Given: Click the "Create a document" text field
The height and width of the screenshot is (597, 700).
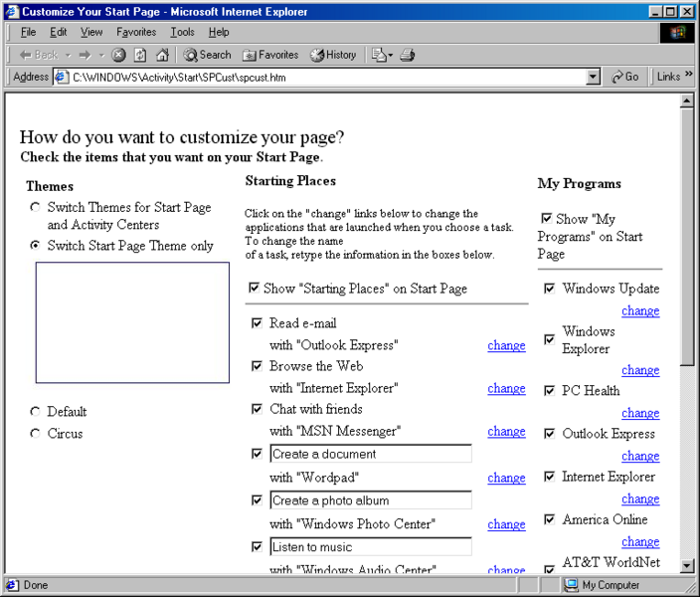Looking at the screenshot, I should [x=370, y=454].
